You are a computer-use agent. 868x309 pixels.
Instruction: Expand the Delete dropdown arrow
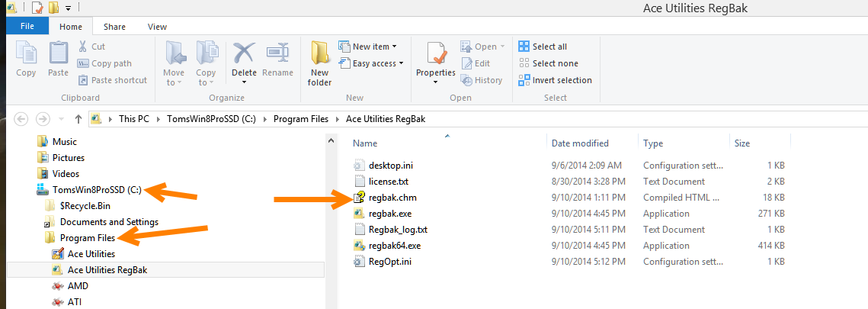[244, 82]
